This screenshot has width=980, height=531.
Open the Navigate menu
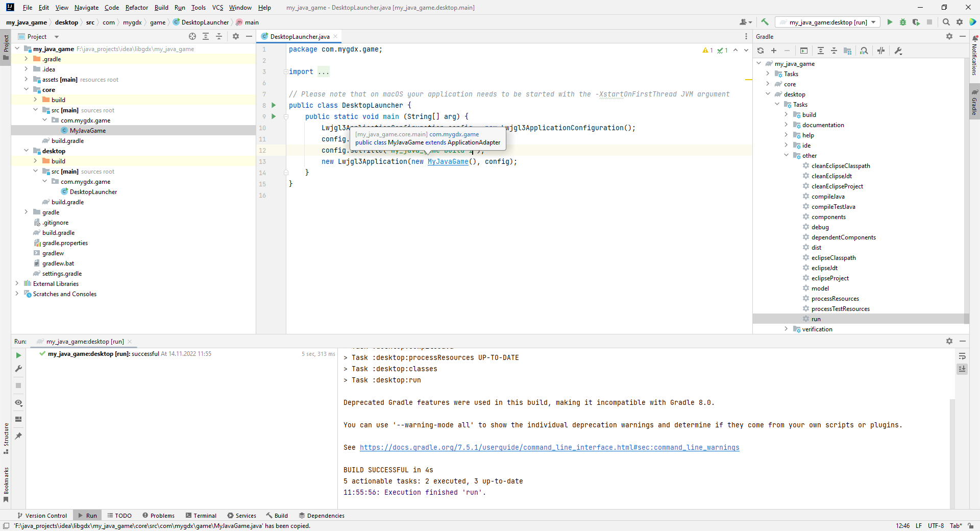[86, 7]
